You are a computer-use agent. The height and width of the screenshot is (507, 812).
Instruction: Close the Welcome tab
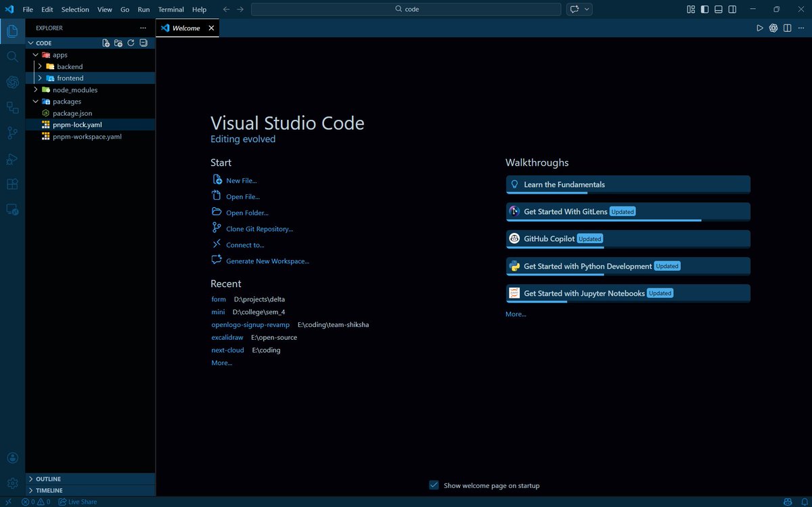211,28
